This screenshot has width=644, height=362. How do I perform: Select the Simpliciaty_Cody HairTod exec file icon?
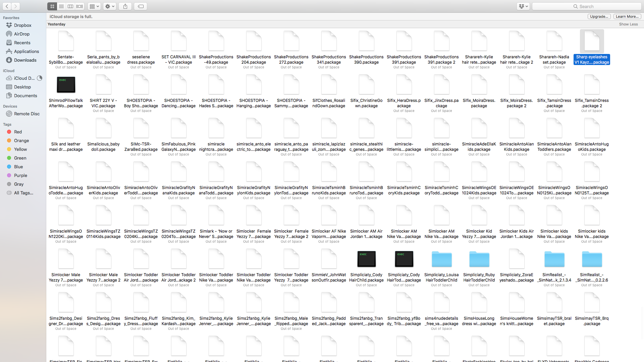click(404, 259)
